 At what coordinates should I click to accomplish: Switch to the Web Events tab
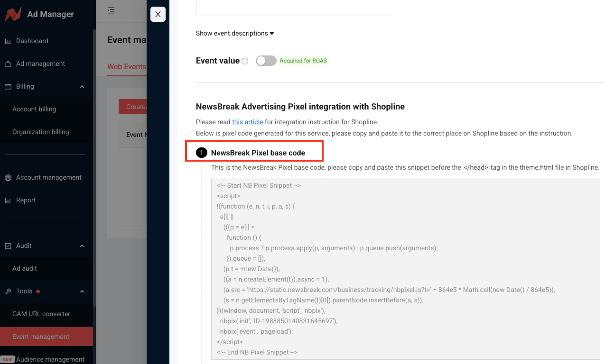(126, 66)
